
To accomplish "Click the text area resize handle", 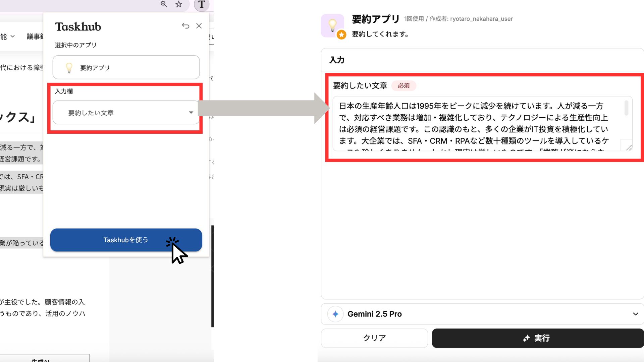I will pos(629,147).
